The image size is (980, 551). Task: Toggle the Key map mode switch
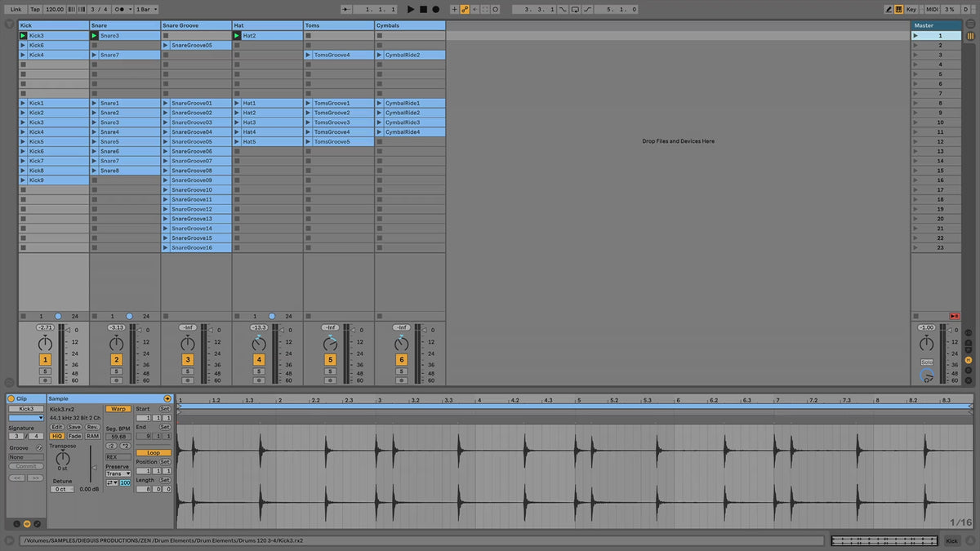(x=911, y=9)
